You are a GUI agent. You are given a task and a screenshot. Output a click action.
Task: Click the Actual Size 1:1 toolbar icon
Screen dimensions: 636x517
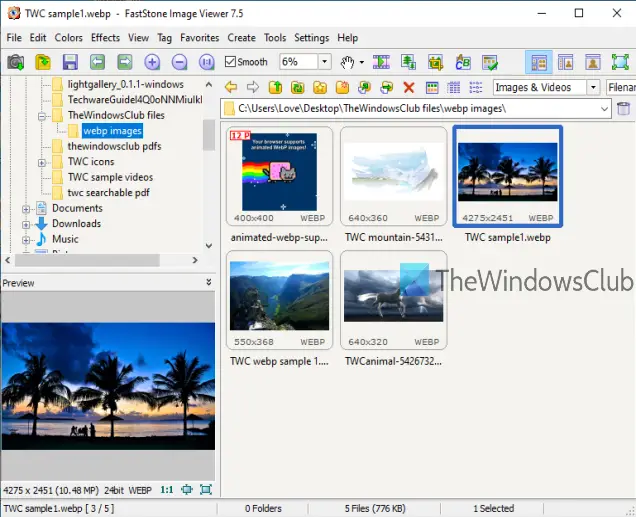tap(206, 62)
